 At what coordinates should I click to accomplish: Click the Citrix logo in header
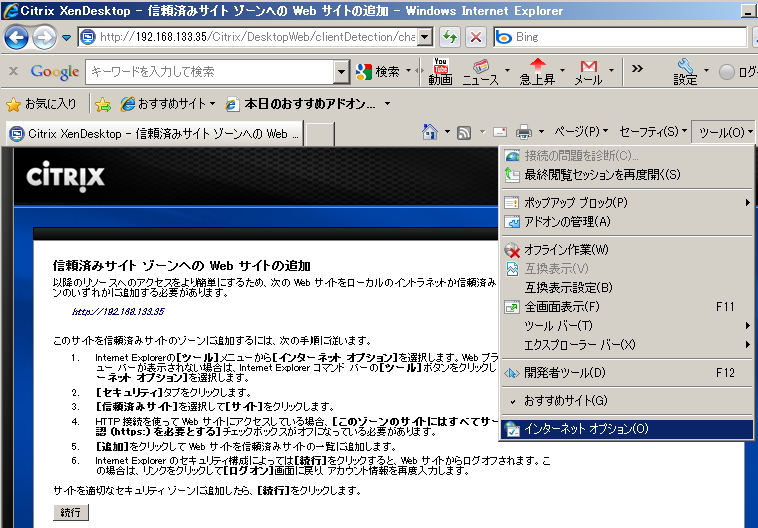point(65,176)
